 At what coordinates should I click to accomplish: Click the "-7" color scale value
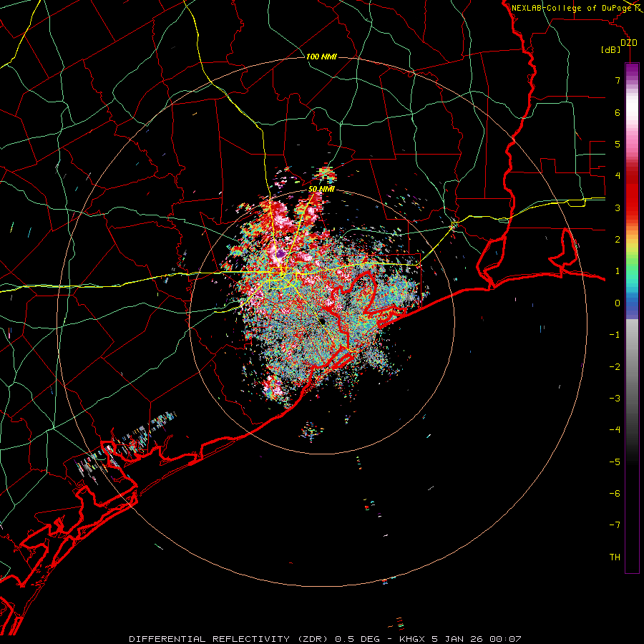615,525
